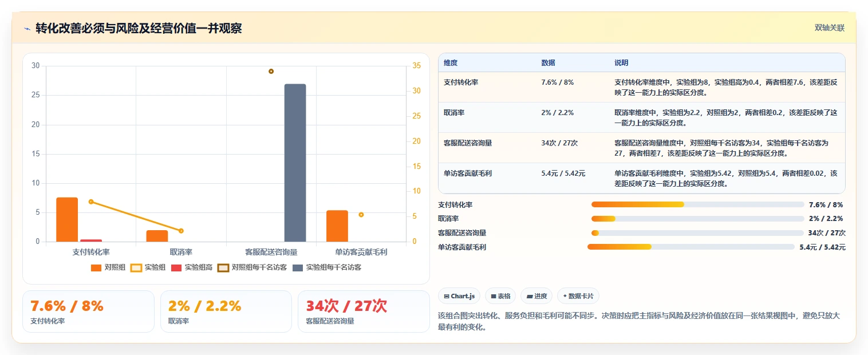Click the lightning icon beside the title

coord(27,28)
